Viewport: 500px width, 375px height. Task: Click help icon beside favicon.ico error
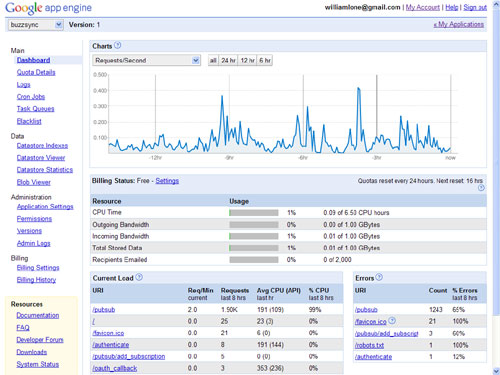point(392,321)
